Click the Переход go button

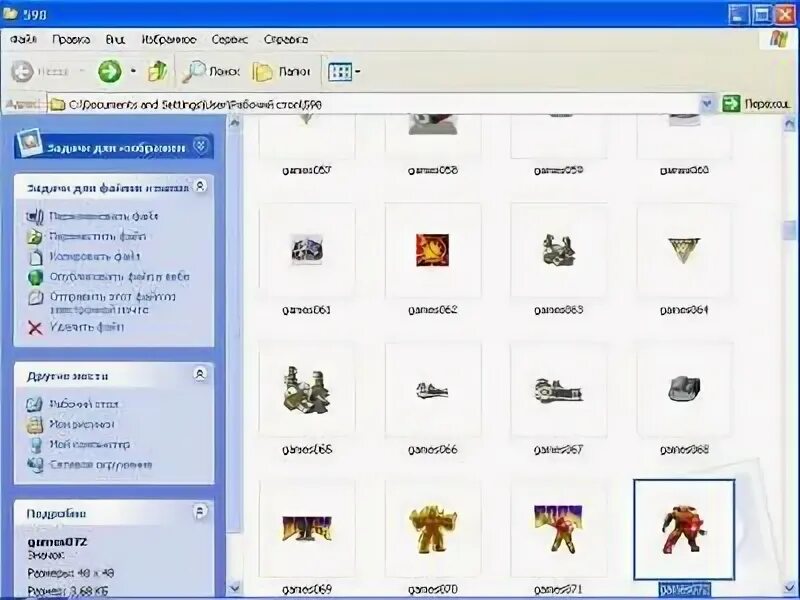[x=756, y=104]
